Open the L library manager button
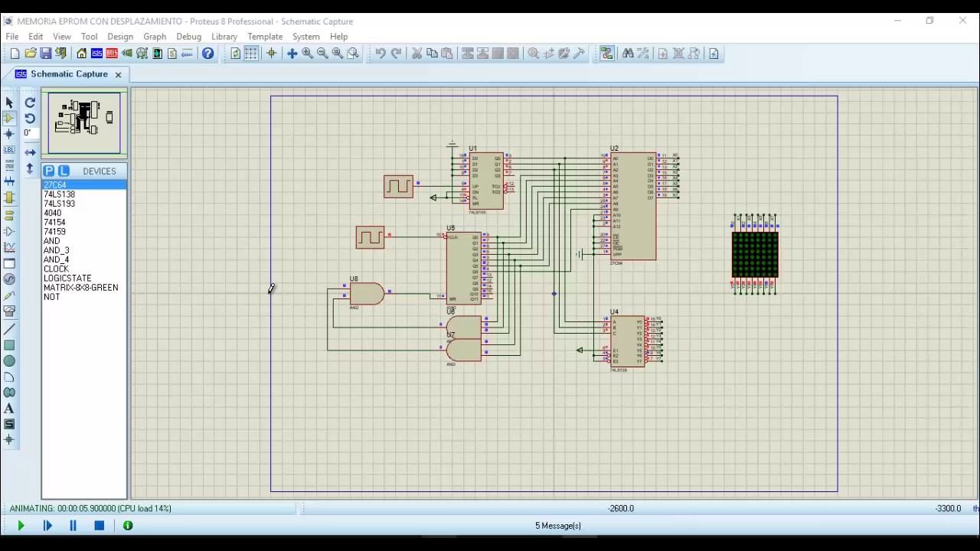 coord(64,171)
